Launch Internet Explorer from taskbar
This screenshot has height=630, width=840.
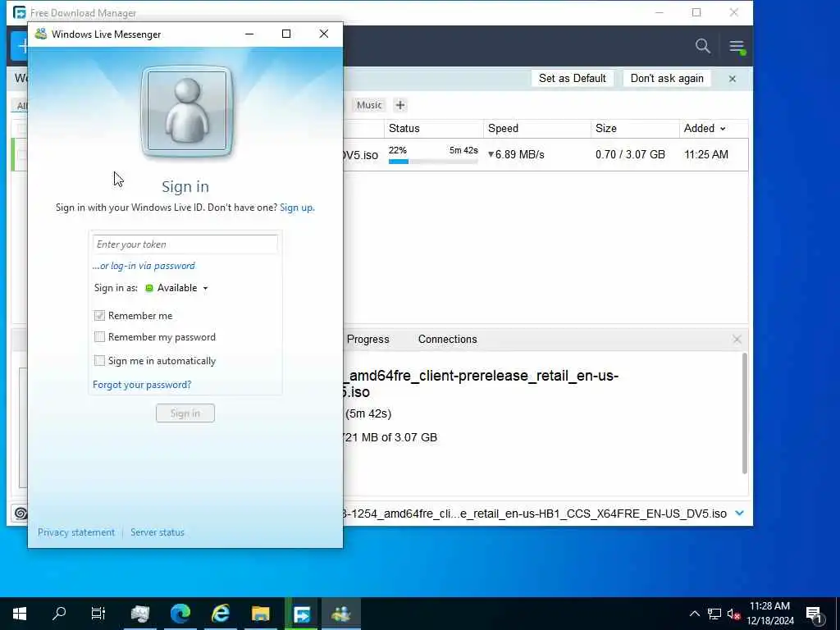pyautogui.click(x=220, y=614)
